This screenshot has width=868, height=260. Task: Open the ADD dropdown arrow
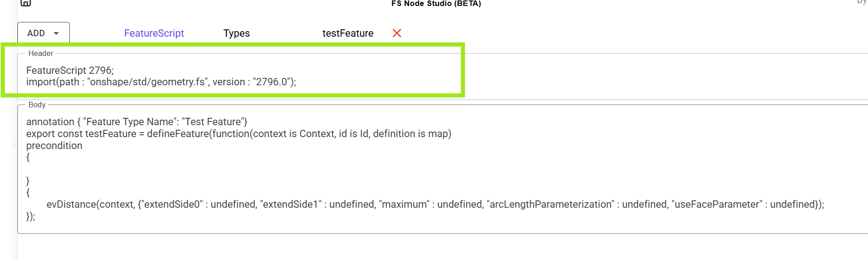[56, 33]
